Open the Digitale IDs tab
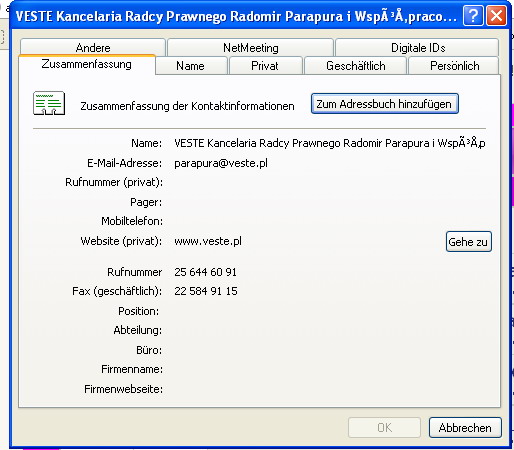 [418, 47]
